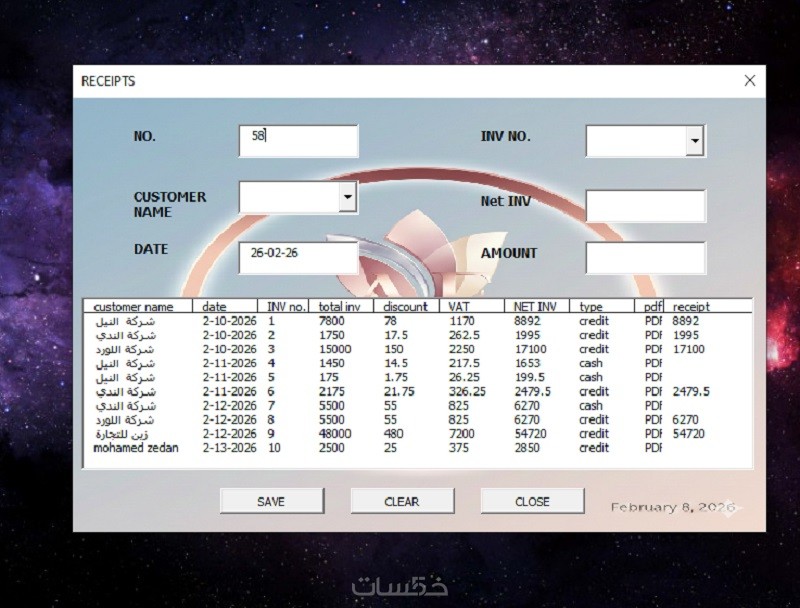Click the CLEAR button
Viewport: 800px width, 608px height.
pyautogui.click(x=402, y=501)
